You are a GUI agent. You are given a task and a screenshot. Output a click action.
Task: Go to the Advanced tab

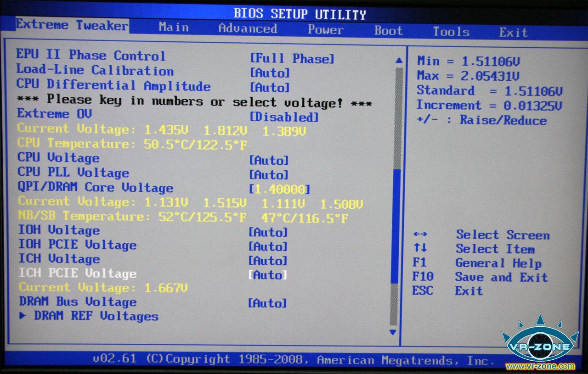[x=248, y=28]
